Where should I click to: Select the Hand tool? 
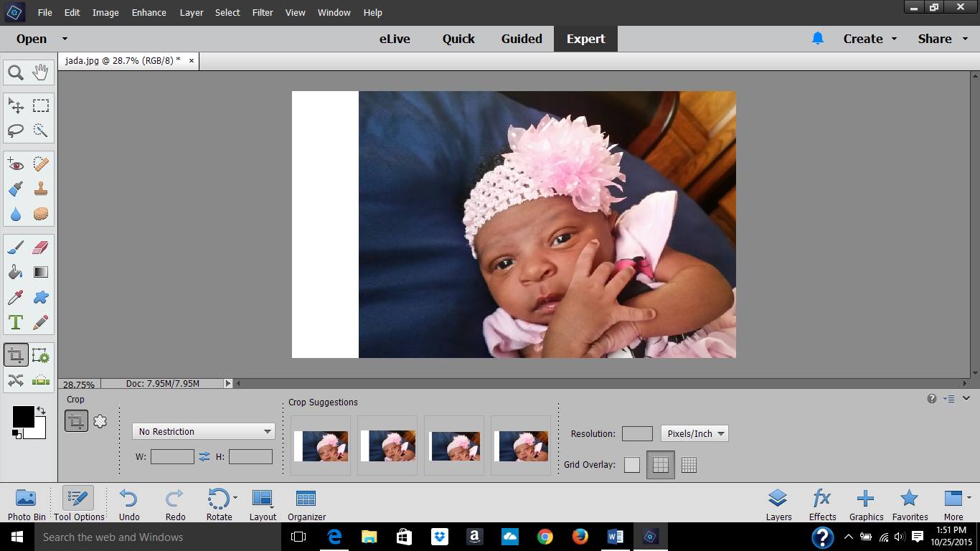[x=41, y=72]
